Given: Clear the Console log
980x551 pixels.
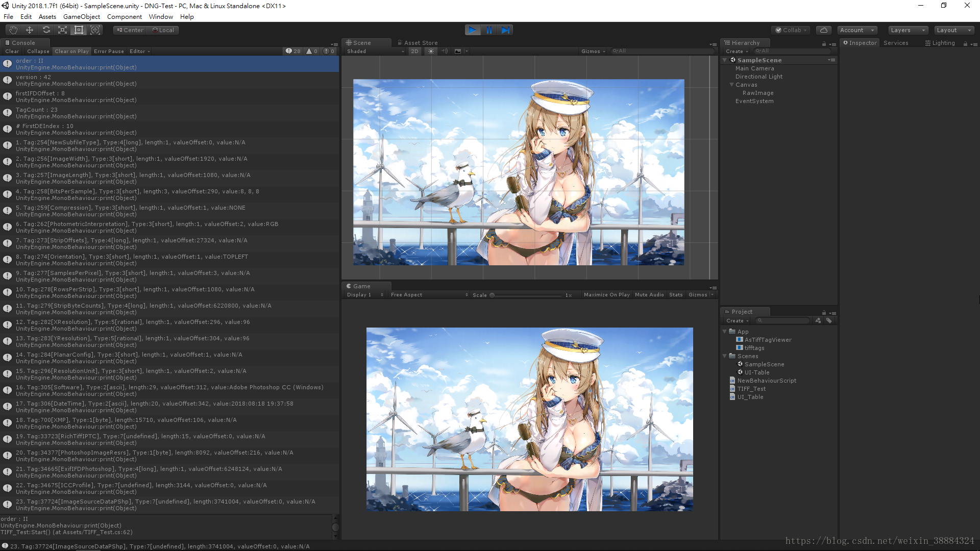Looking at the screenshot, I should (x=12, y=52).
